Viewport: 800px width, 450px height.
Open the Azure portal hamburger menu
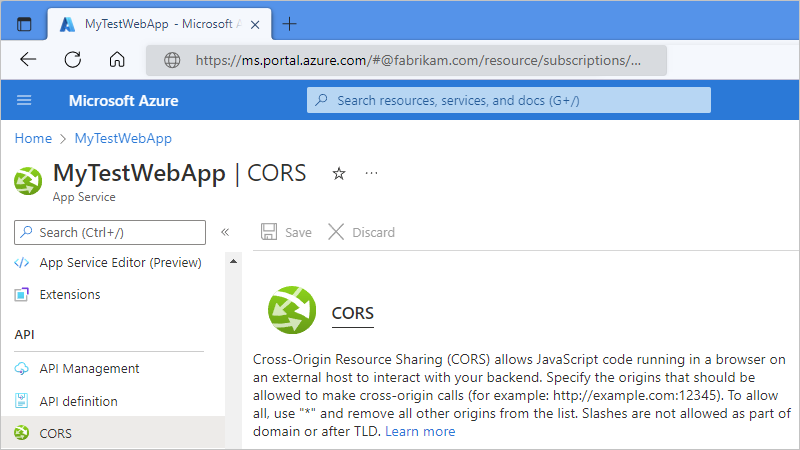(24, 100)
